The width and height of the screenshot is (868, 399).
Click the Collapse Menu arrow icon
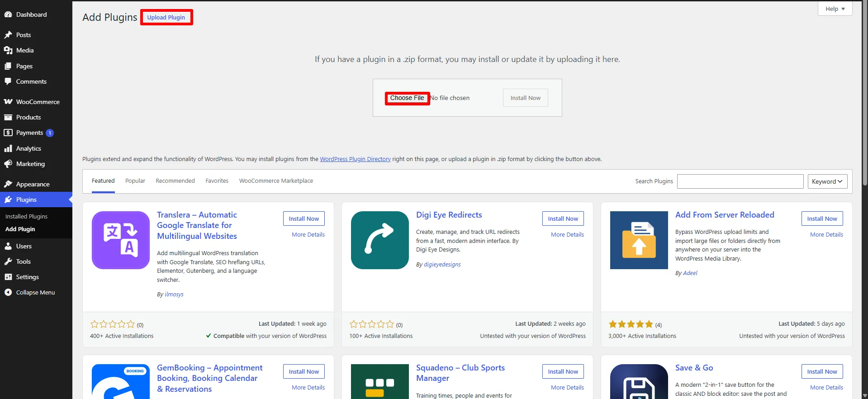point(8,292)
